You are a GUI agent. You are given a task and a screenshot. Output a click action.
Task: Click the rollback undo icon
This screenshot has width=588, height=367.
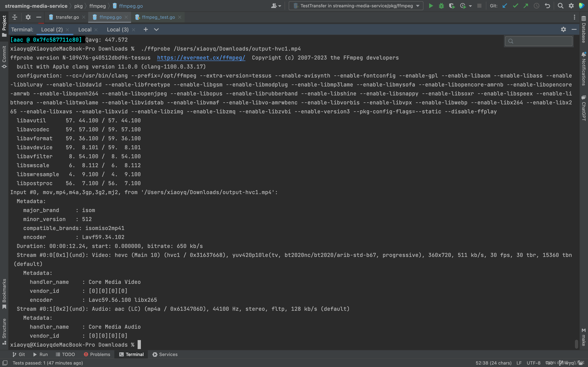[x=547, y=6]
